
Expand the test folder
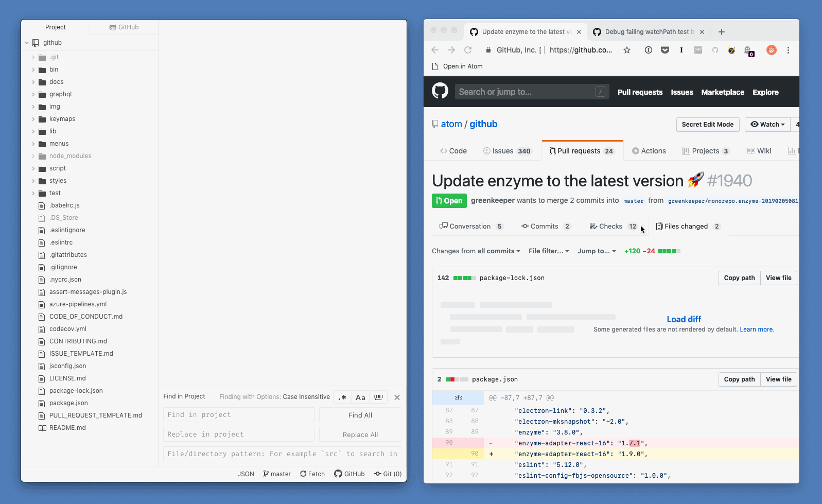(x=33, y=193)
